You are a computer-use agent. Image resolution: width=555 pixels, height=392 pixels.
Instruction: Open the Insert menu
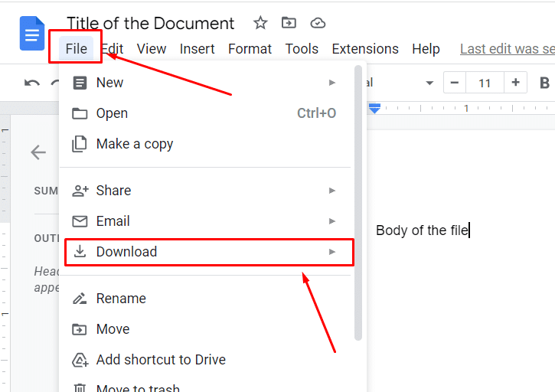point(198,48)
